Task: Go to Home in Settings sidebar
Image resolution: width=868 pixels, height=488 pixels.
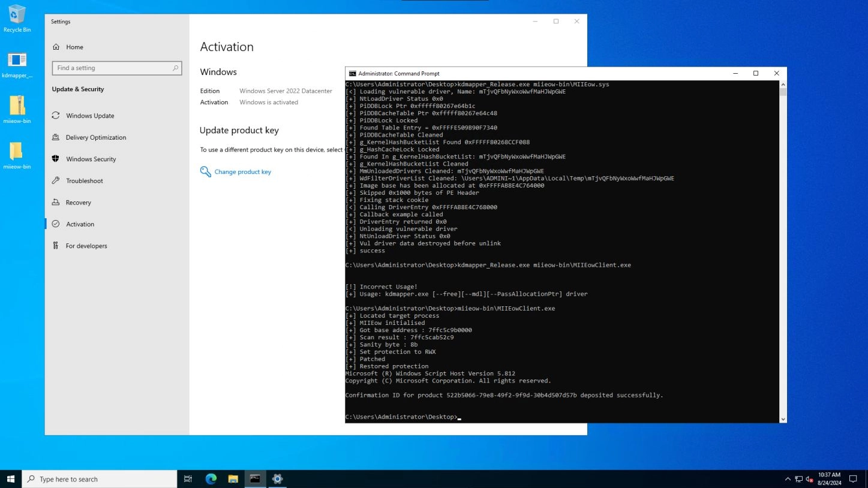Action: [x=74, y=47]
